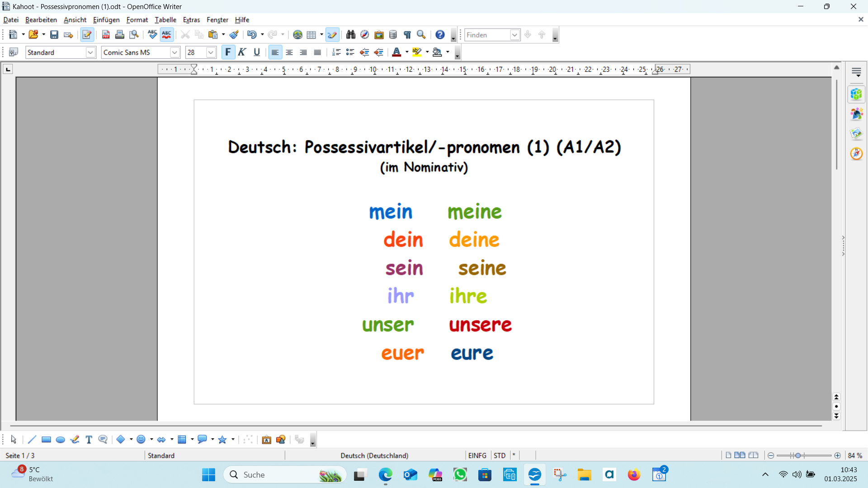Enable underline formatting

point(256,52)
